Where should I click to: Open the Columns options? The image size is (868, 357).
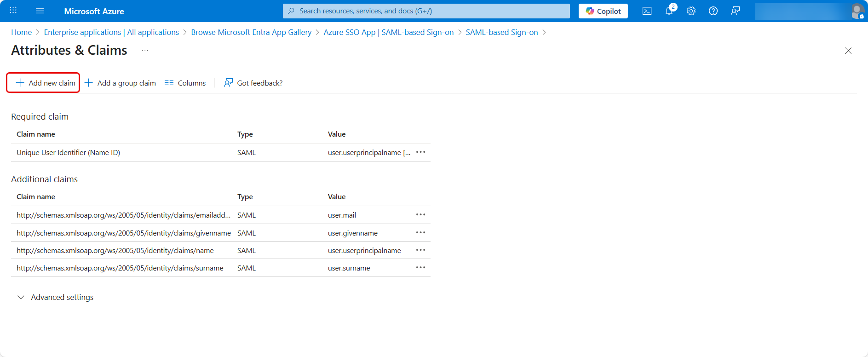pos(185,83)
